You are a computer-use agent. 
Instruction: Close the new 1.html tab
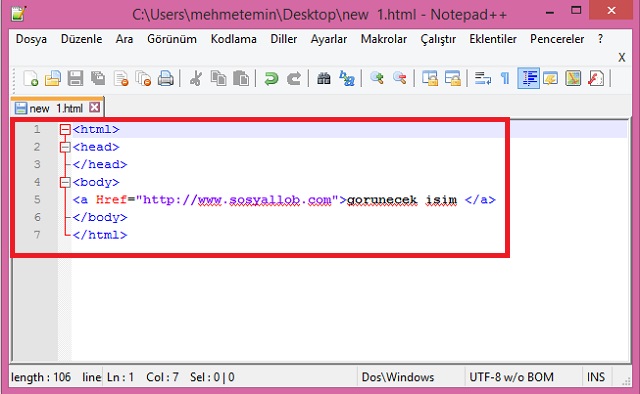coord(95,107)
